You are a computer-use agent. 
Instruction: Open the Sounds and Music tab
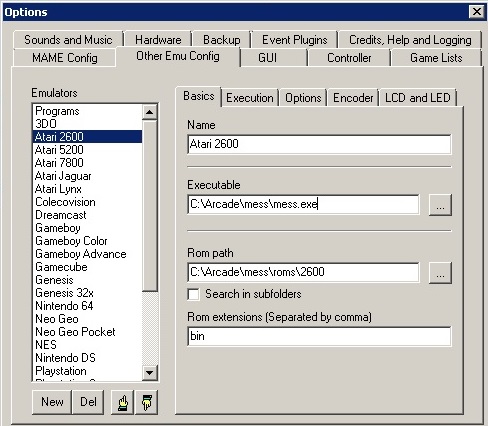pyautogui.click(x=68, y=40)
